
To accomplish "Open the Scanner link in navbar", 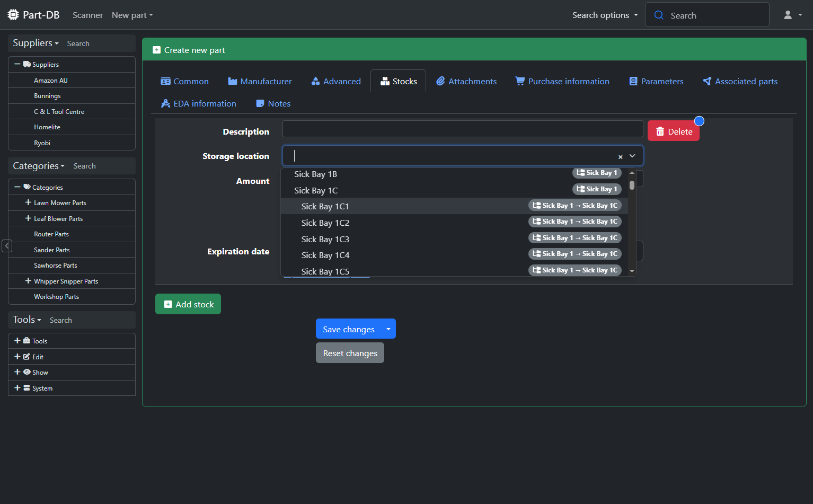I will click(x=87, y=15).
